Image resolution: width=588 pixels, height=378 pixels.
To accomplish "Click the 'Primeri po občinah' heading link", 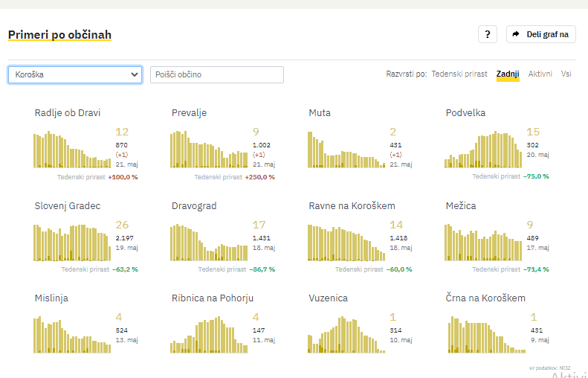I will 59,35.
